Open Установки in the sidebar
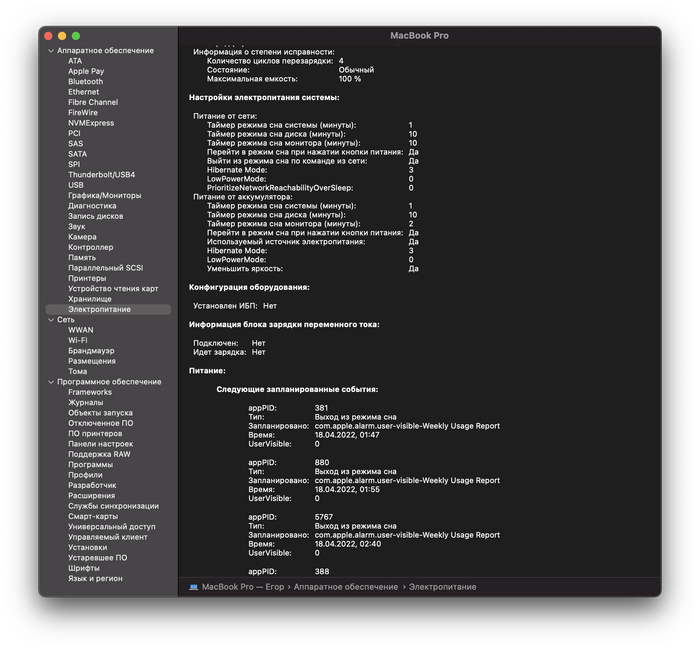700x648 pixels. (x=88, y=548)
